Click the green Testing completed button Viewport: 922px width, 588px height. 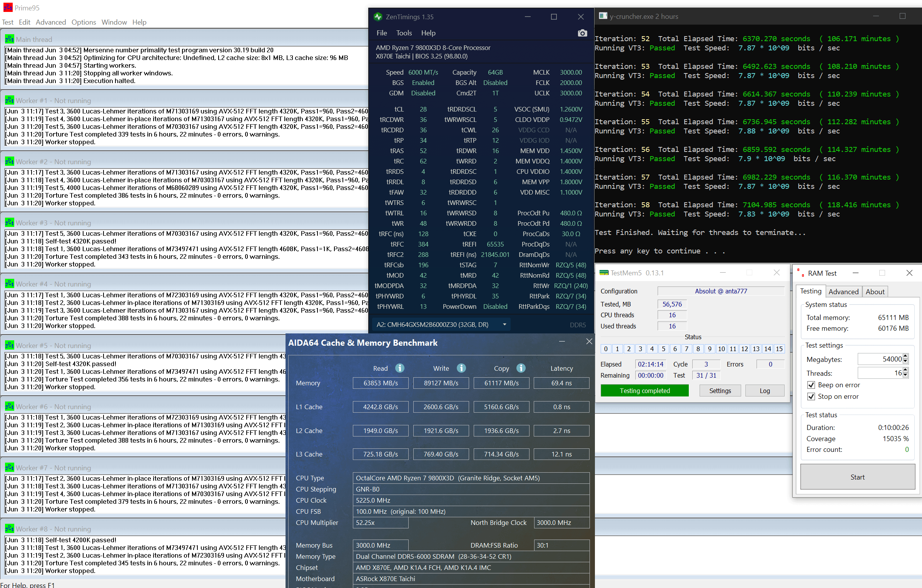tap(645, 391)
